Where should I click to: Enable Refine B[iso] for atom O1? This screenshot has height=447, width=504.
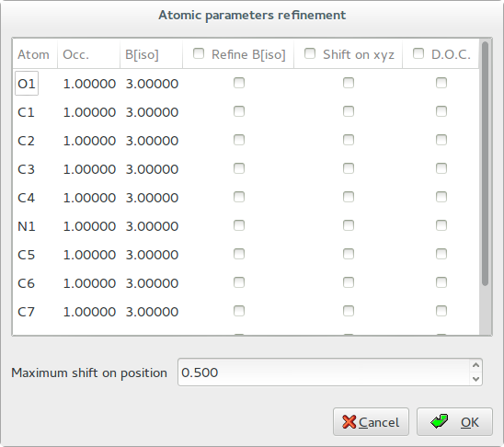pos(239,83)
